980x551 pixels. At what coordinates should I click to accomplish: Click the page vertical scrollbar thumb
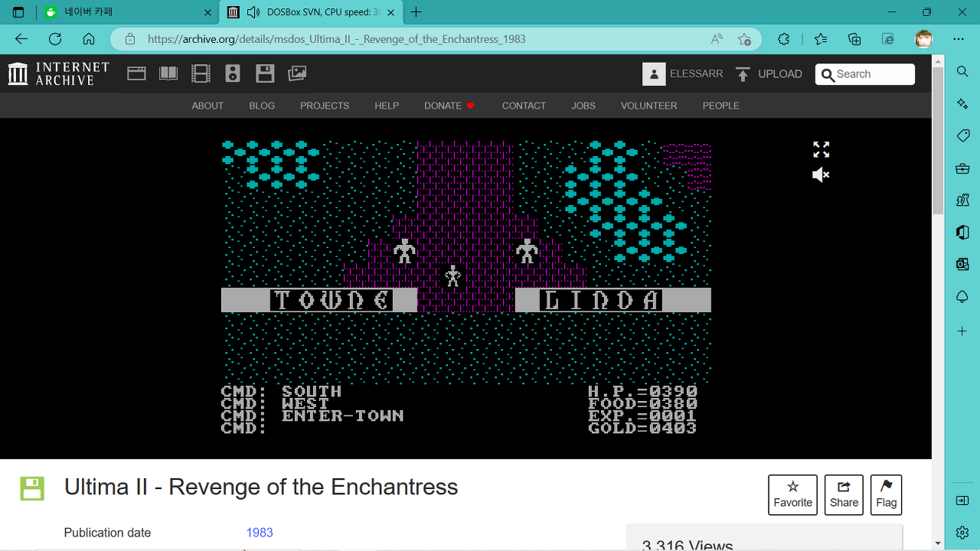[x=938, y=141]
